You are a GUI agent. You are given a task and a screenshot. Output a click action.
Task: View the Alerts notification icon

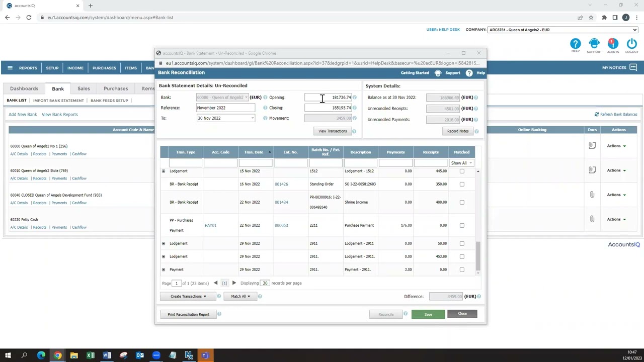tap(613, 45)
